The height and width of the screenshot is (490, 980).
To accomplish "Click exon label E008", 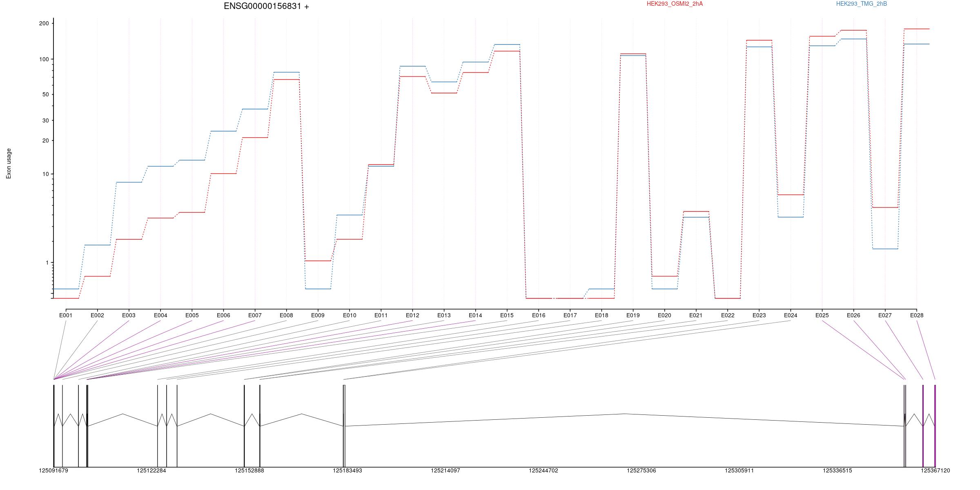I will [x=286, y=315].
